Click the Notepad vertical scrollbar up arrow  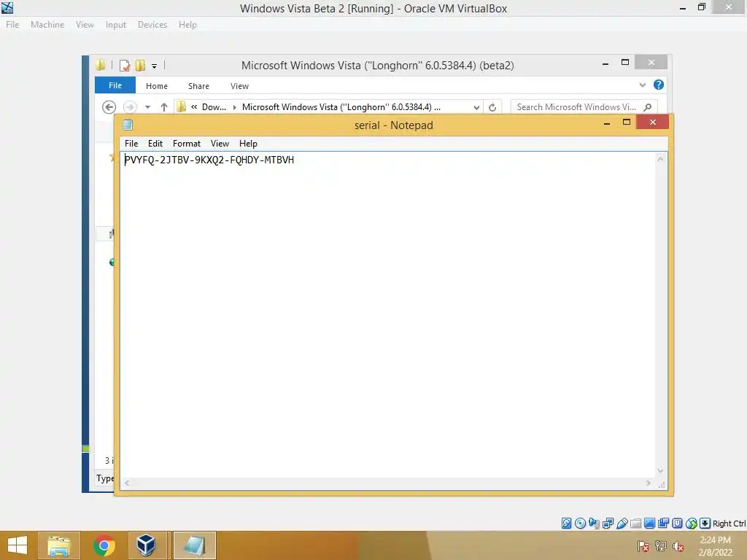(660, 159)
